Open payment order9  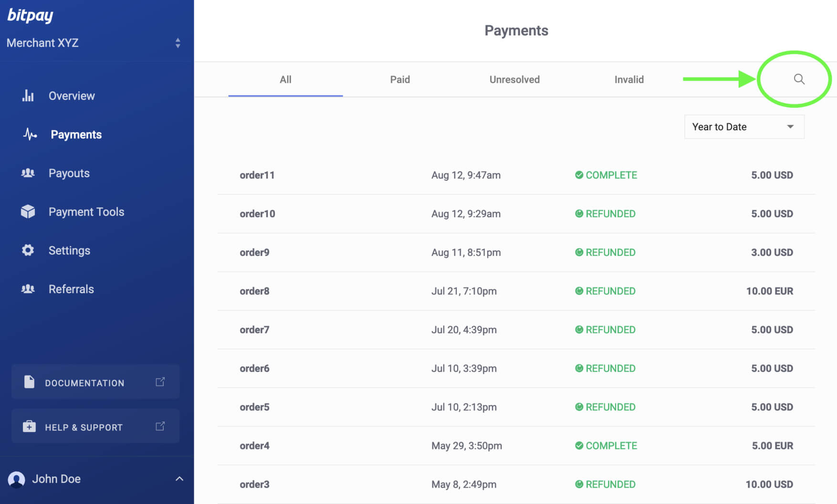coord(516,252)
